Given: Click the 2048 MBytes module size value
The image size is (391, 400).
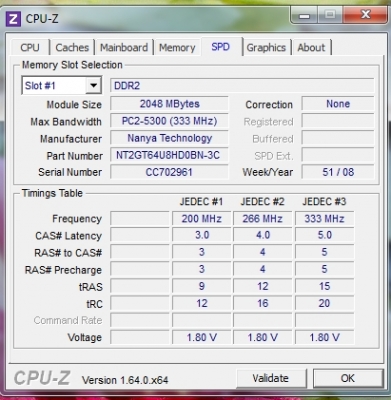Looking at the screenshot, I should 169,104.
